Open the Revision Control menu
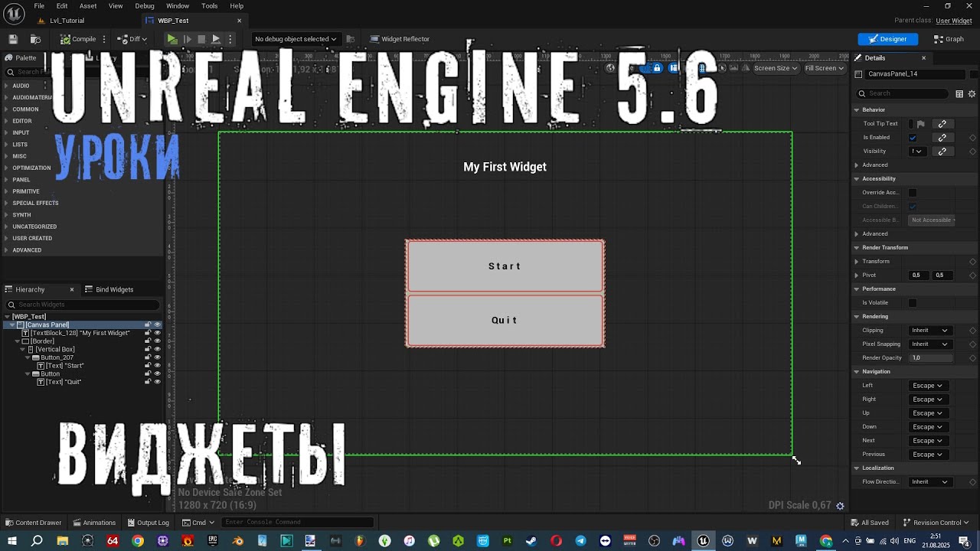Screen dimensions: 980x551 [x=936, y=523]
